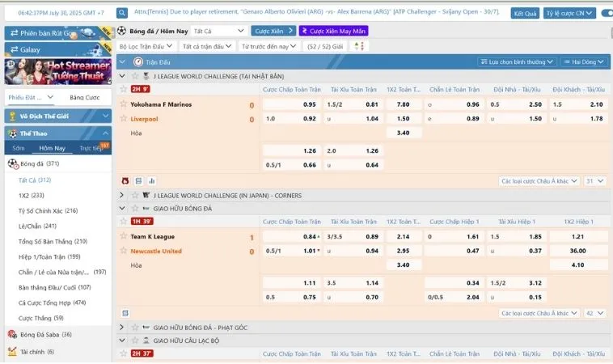Open Các loại cược Châu Á khác under Liverpool

pos(539,181)
